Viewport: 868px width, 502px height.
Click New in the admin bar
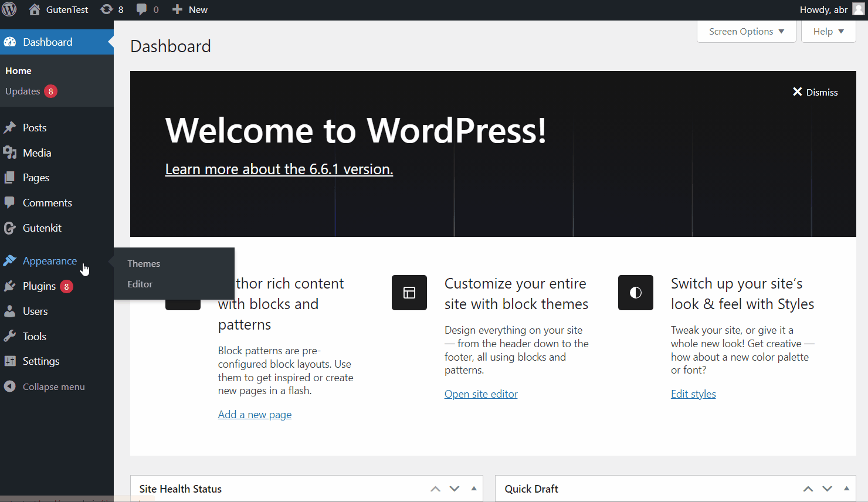click(198, 9)
